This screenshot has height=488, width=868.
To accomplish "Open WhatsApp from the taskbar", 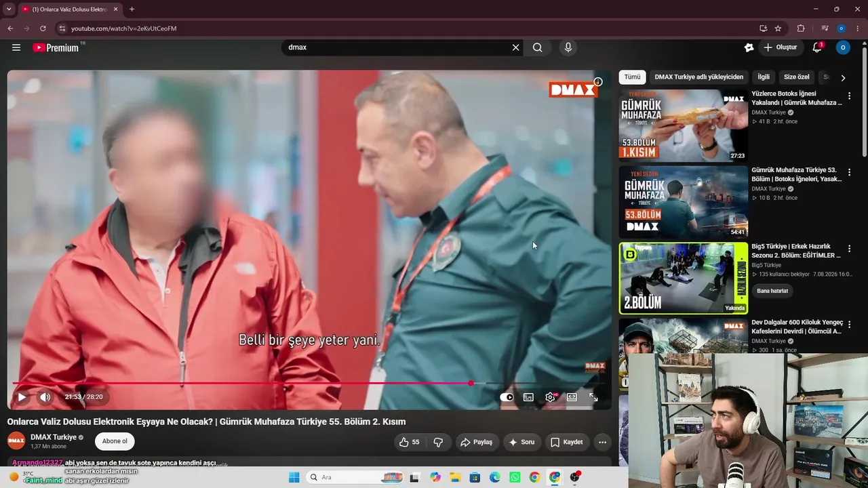I will (515, 477).
